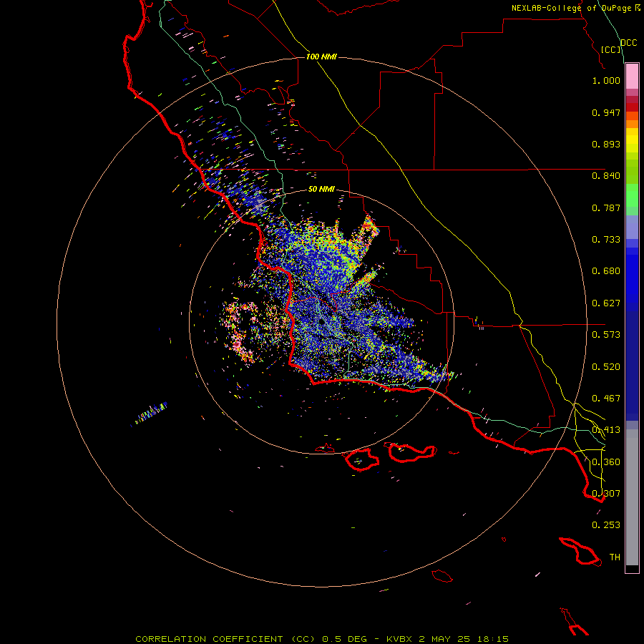The height and width of the screenshot is (644, 644).
Task: Select the 0.573 scale value
Action: [x=606, y=335]
